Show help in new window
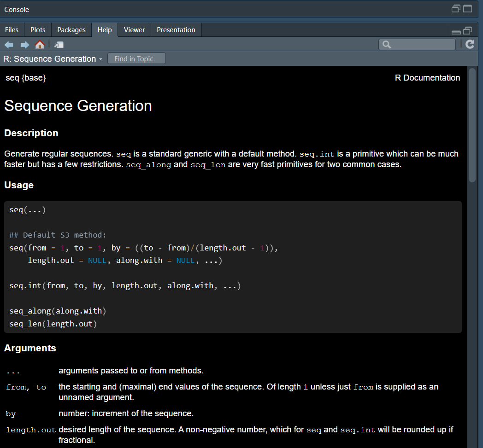483x448 pixels. point(59,45)
